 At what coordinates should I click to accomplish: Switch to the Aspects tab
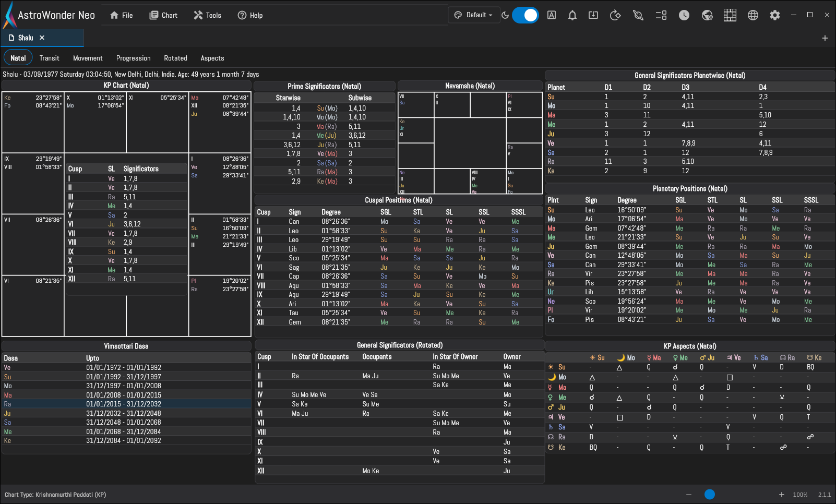(212, 58)
